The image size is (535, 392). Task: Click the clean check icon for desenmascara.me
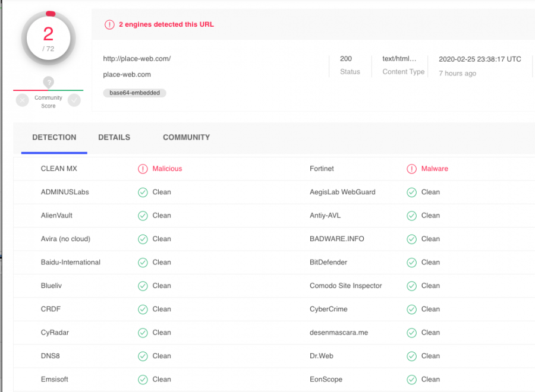411,333
